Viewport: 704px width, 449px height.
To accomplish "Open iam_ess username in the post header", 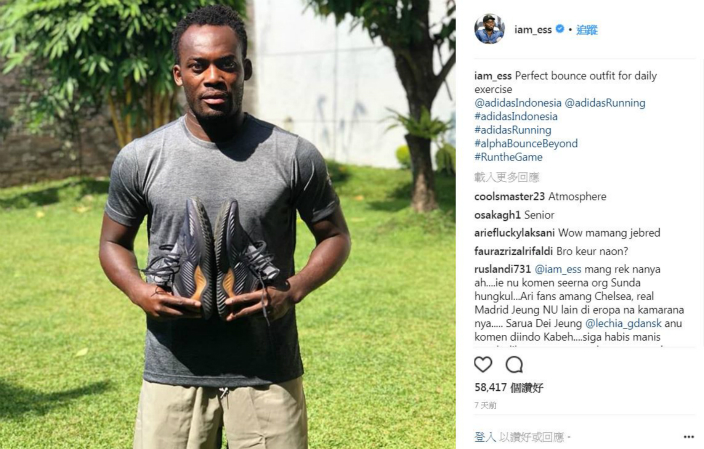I will [533, 30].
